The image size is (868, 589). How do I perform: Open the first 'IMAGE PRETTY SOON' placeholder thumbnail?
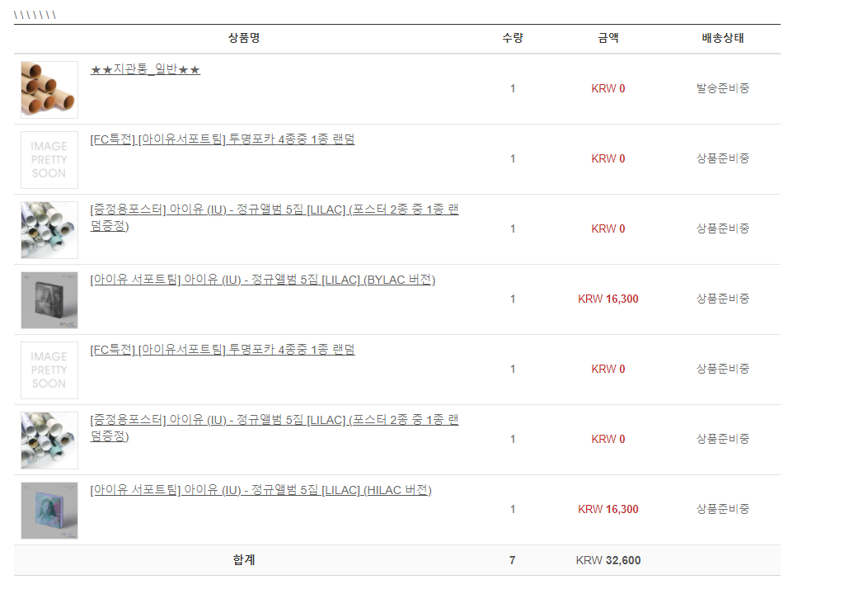49,160
